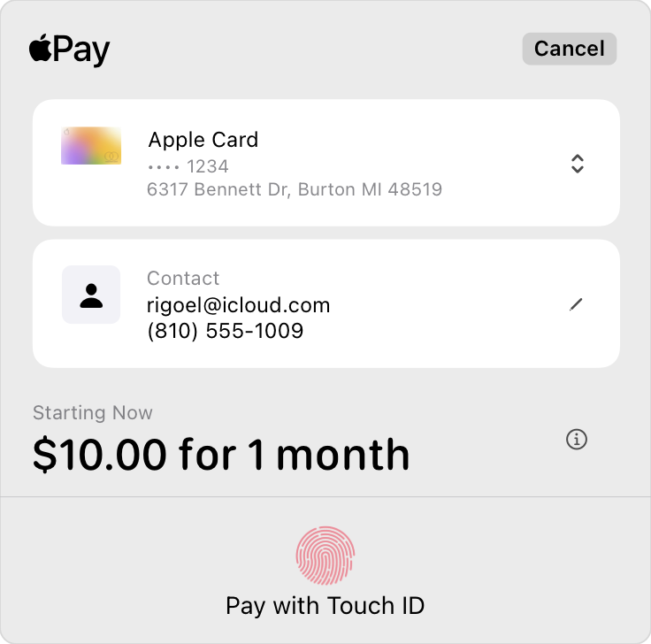Image resolution: width=651 pixels, height=644 pixels.
Task: Click phone number (810) 555-1009
Action: pyautogui.click(x=225, y=331)
